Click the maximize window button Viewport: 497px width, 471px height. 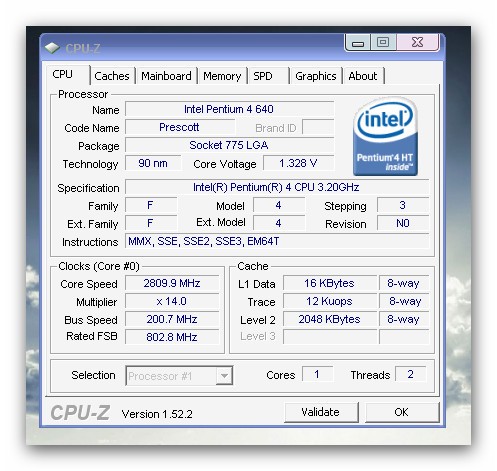[383, 42]
